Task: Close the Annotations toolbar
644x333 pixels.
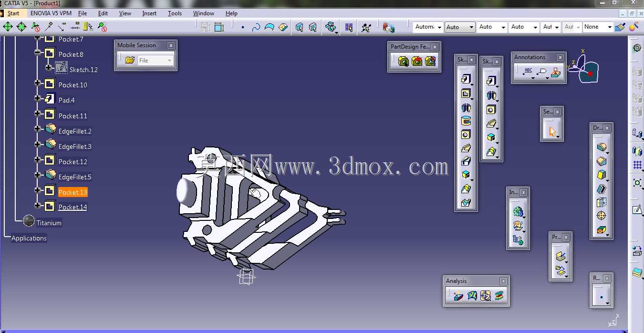Action: (560, 58)
